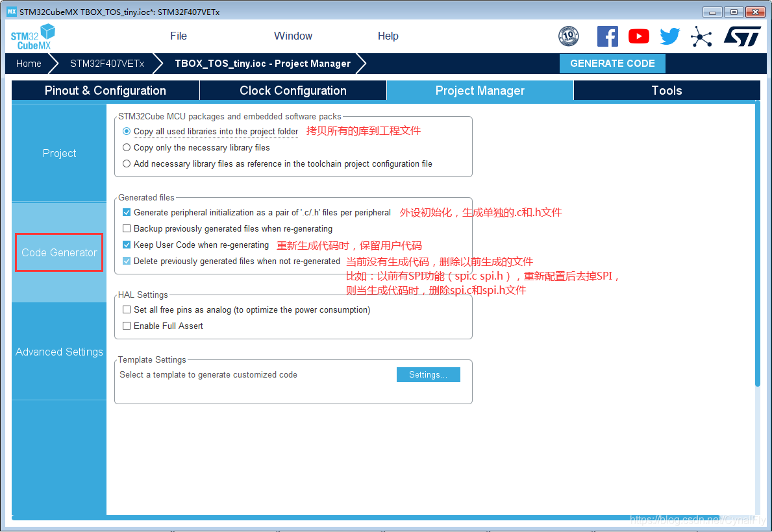Click the vertical scrollbar on the right
The width and height of the screenshot is (772, 532).
tap(757, 243)
